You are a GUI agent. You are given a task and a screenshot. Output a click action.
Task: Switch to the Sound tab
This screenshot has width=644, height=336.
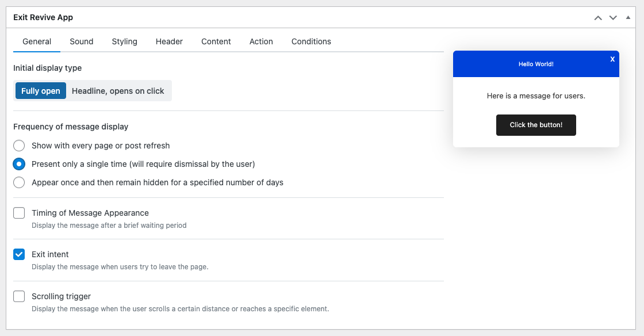[82, 41]
